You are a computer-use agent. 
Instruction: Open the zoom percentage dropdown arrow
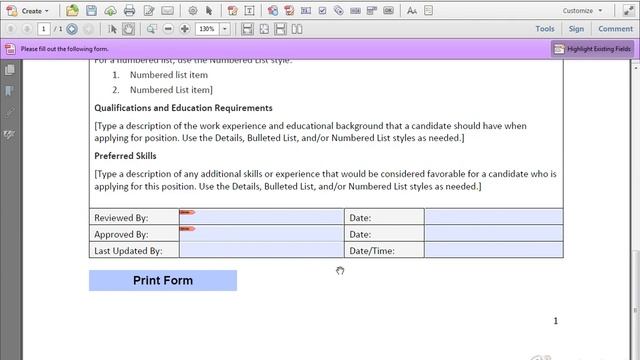point(224,29)
